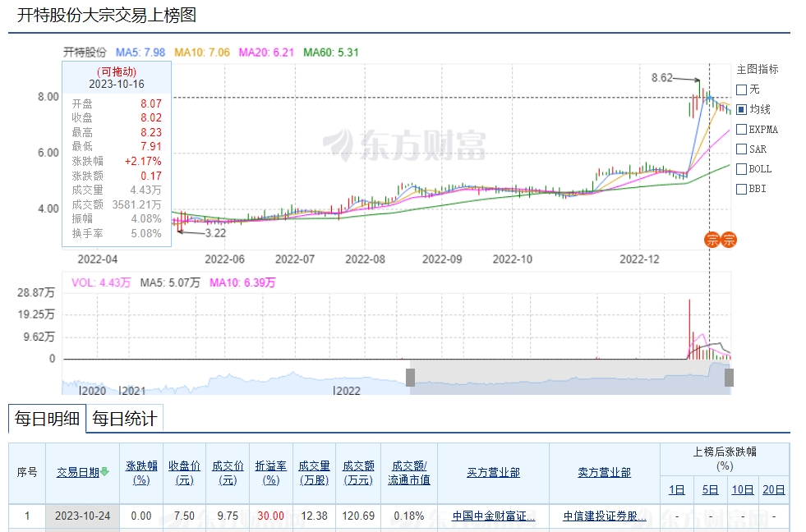This screenshot has height=532, width=806.
Task: Sort the table by 折溢率 column
Action: [x=270, y=472]
